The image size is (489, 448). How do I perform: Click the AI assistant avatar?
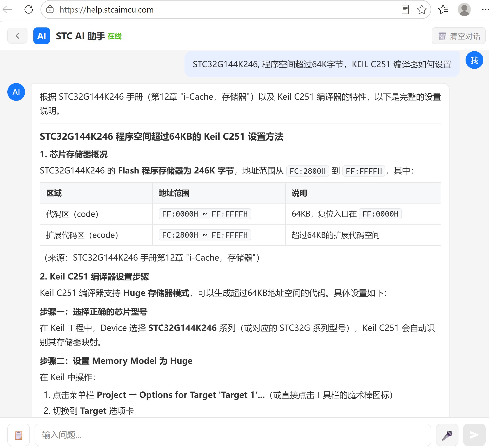(16, 92)
